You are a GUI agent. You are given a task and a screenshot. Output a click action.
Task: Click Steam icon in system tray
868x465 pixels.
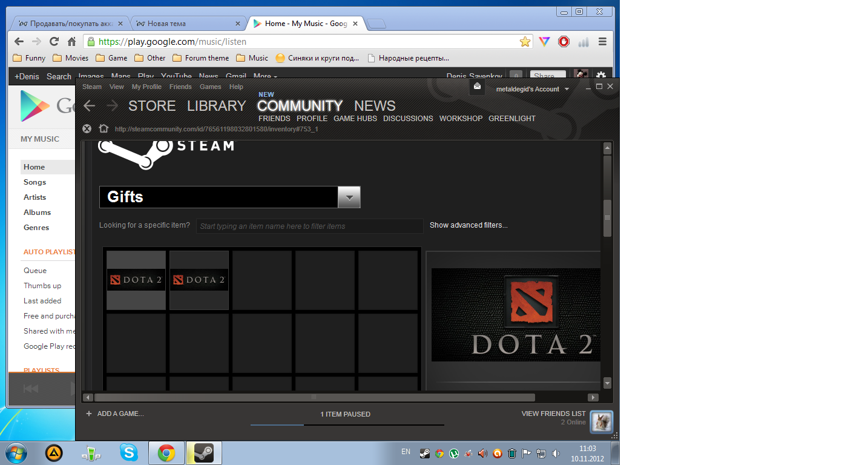[425, 453]
